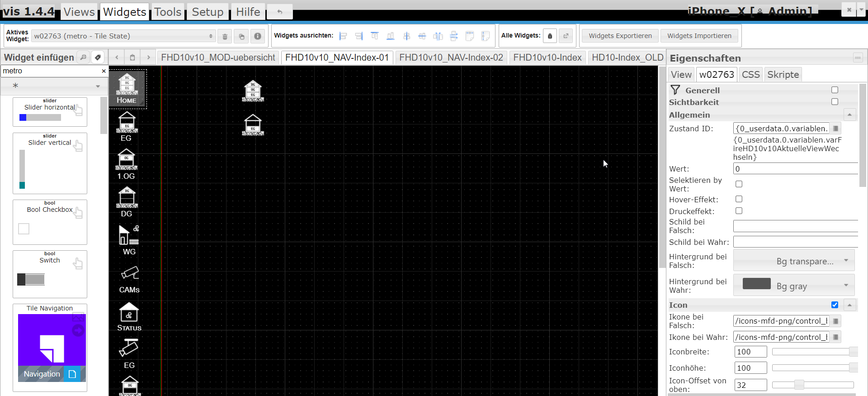Apply same width to widgets icon
This screenshot has height=396, width=868.
[x=470, y=36]
